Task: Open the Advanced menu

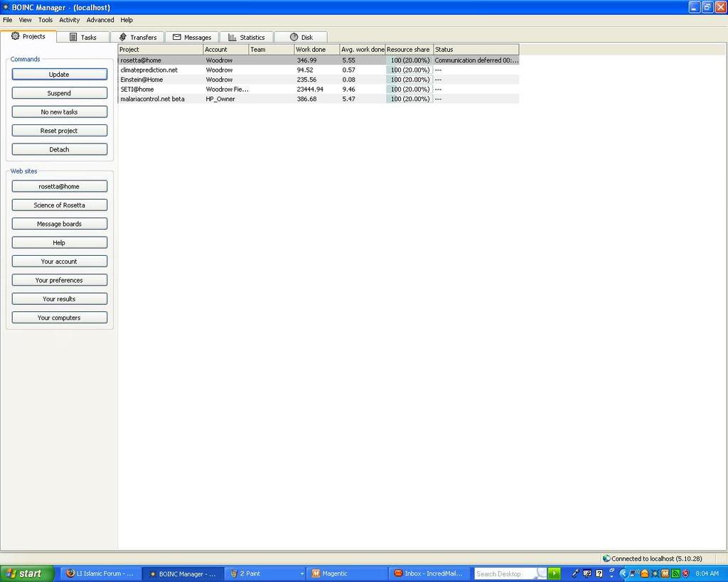Action: pyautogui.click(x=100, y=20)
